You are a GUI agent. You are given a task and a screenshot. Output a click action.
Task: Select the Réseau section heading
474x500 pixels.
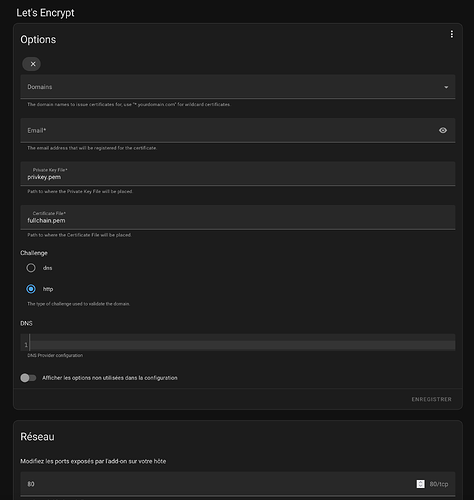[37, 437]
